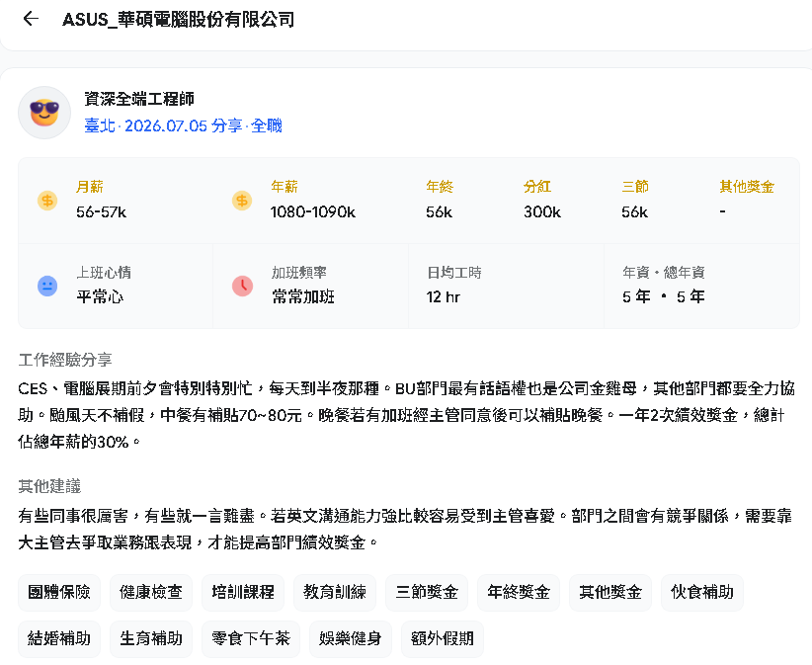Image resolution: width=812 pixels, height=665 pixels.
Task: Click the ASUS_華碩電腦股份有限公司 title
Action: point(179,20)
